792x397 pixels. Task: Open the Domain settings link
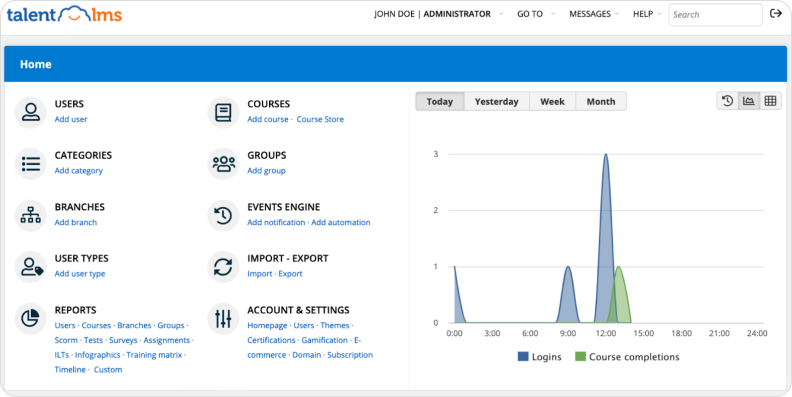tap(307, 355)
